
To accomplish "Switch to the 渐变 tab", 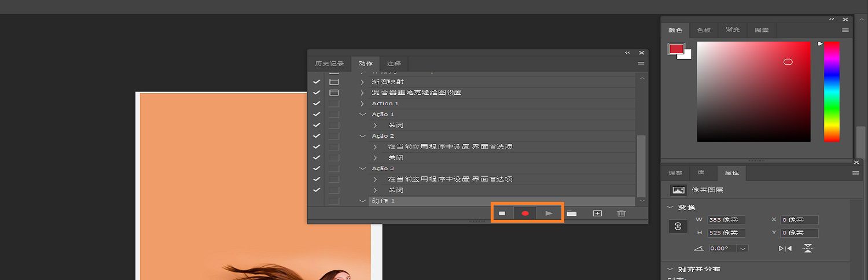I will (x=733, y=30).
